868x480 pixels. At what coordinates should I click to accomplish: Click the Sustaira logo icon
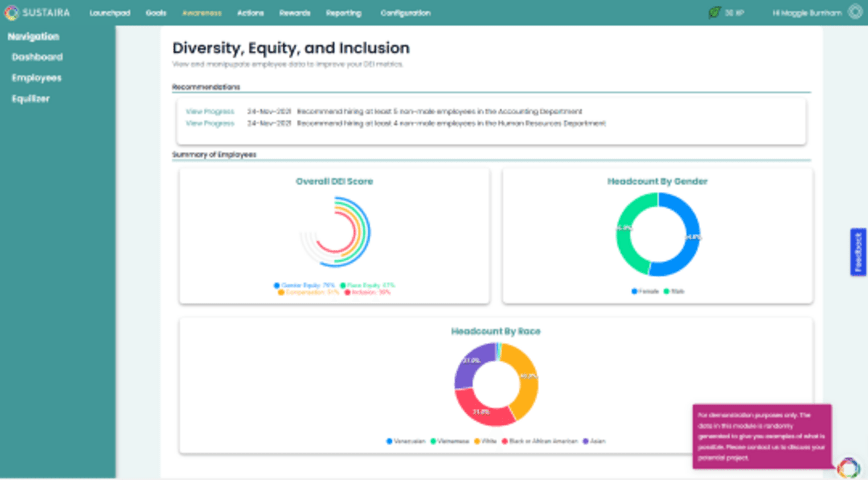pos(11,13)
